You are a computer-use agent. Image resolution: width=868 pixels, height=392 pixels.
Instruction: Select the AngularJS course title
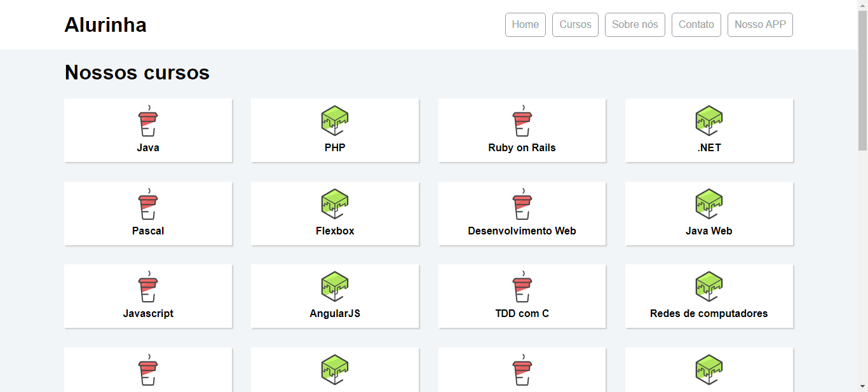335,313
